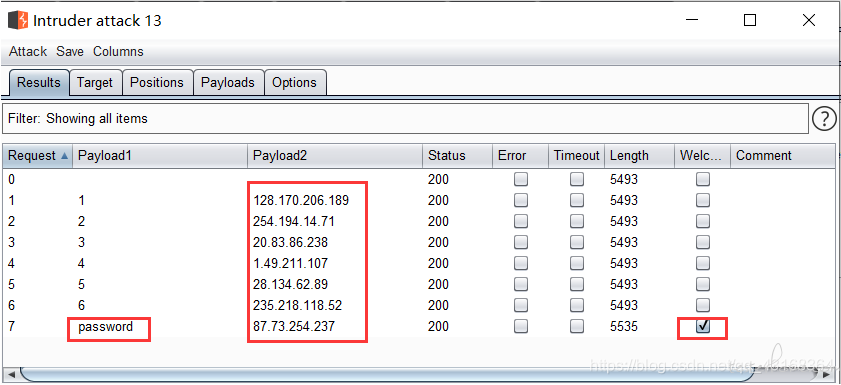Close the Intruder attack 13 window
This screenshot has width=841, height=385.
point(809,20)
